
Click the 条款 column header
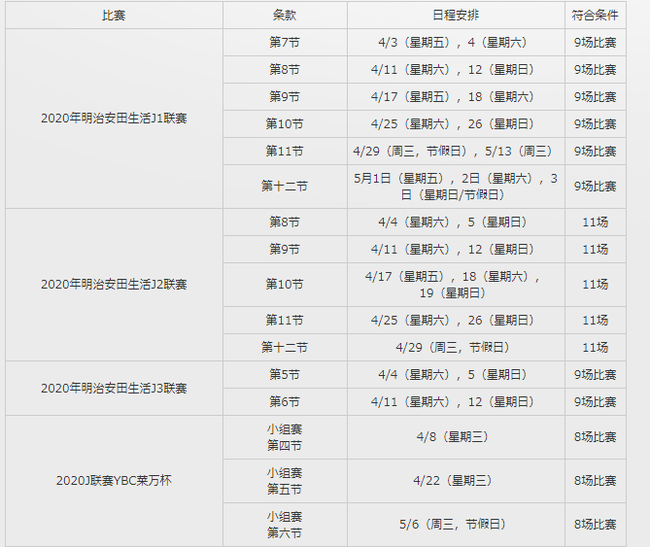[x=285, y=15]
